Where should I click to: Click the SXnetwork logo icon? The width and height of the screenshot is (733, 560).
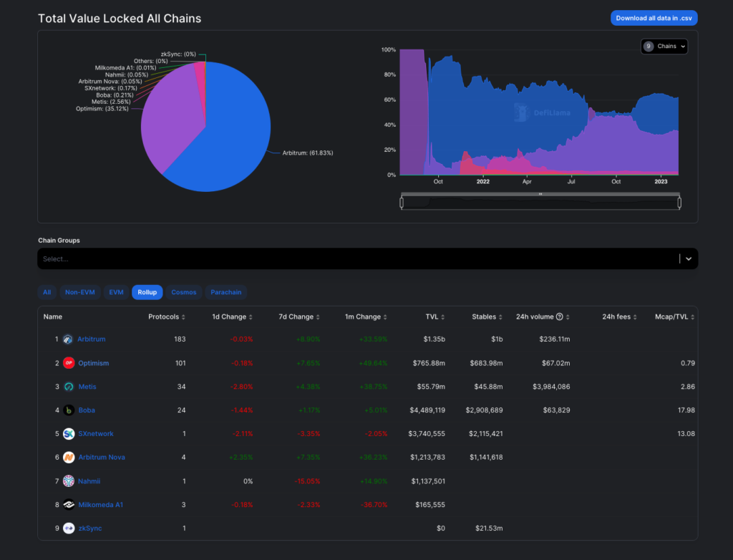click(69, 434)
